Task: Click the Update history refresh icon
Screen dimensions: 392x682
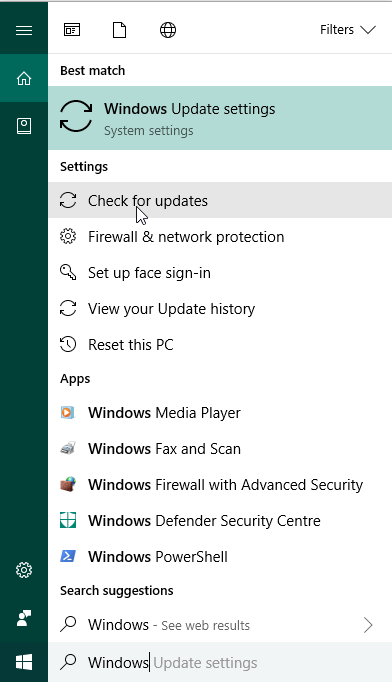Action: coord(68,309)
